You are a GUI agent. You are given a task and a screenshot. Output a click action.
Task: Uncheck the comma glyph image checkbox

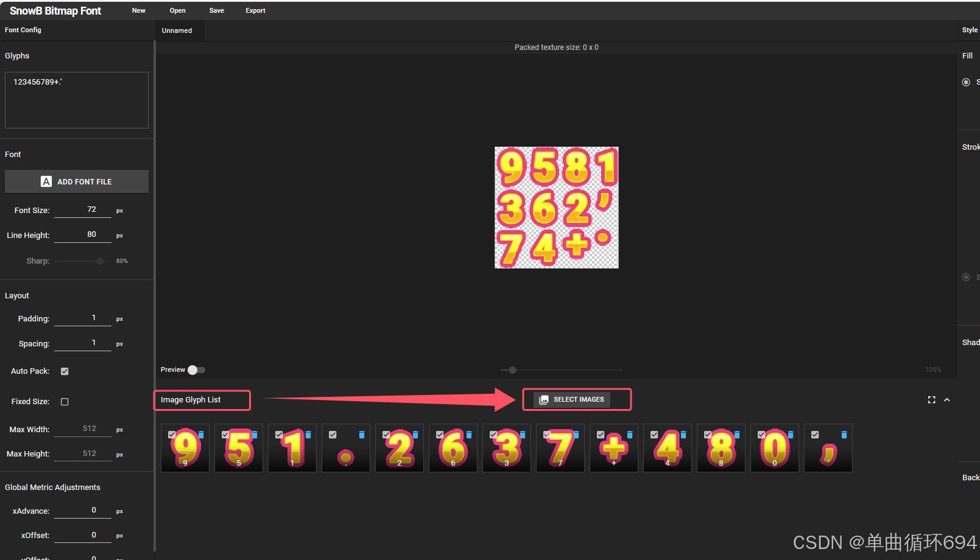(815, 435)
